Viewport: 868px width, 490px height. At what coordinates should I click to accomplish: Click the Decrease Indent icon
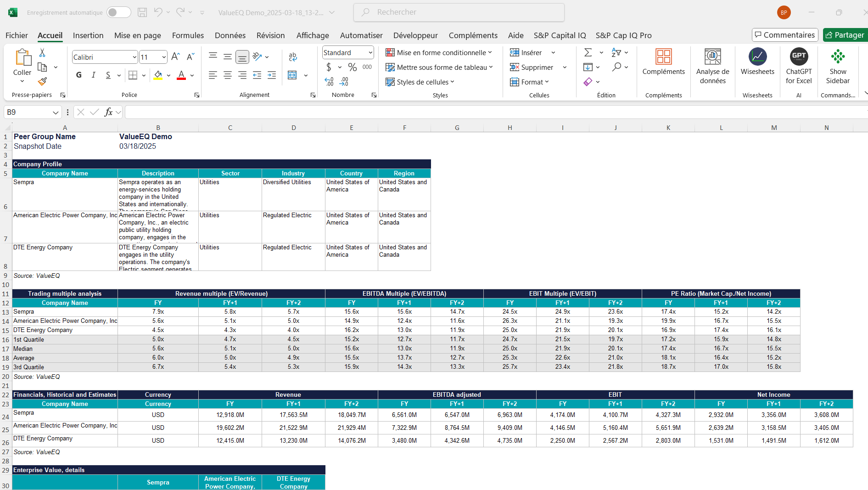pos(257,75)
